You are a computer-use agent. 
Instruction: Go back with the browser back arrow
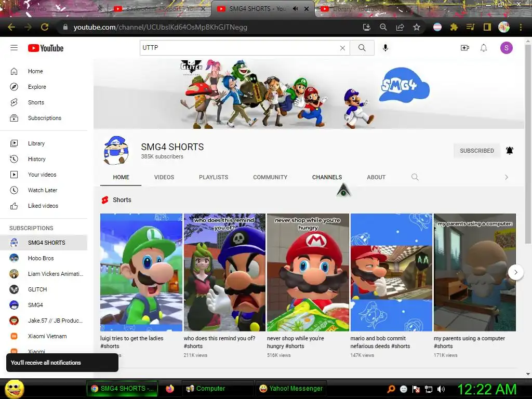click(11, 27)
